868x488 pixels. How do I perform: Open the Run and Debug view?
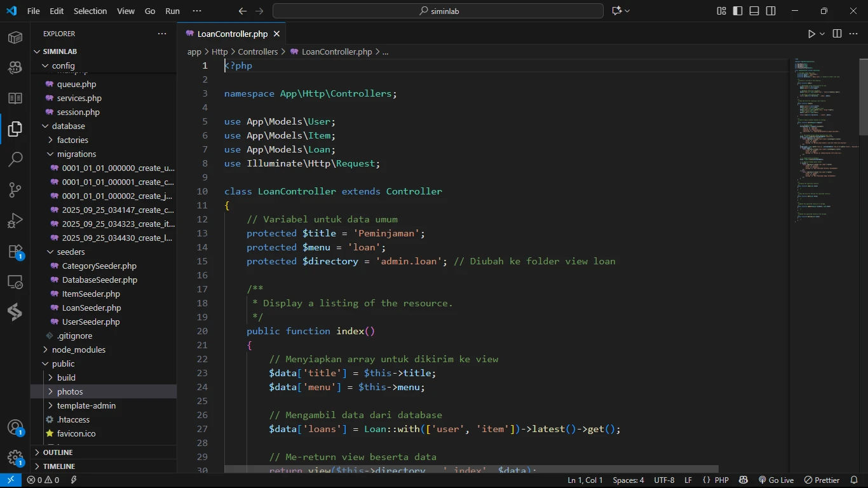[x=15, y=220]
